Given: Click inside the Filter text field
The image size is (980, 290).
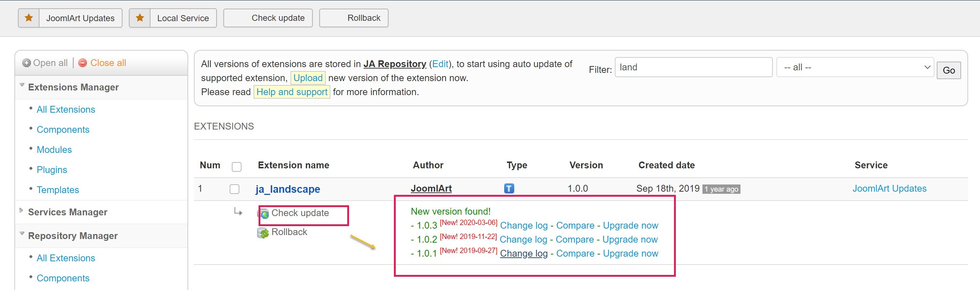Looking at the screenshot, I should 693,67.
